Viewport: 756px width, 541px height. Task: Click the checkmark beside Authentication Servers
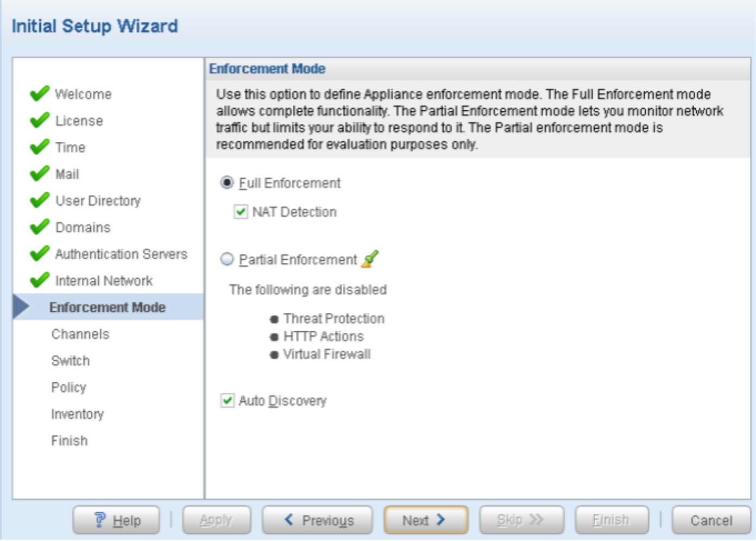click(x=40, y=254)
